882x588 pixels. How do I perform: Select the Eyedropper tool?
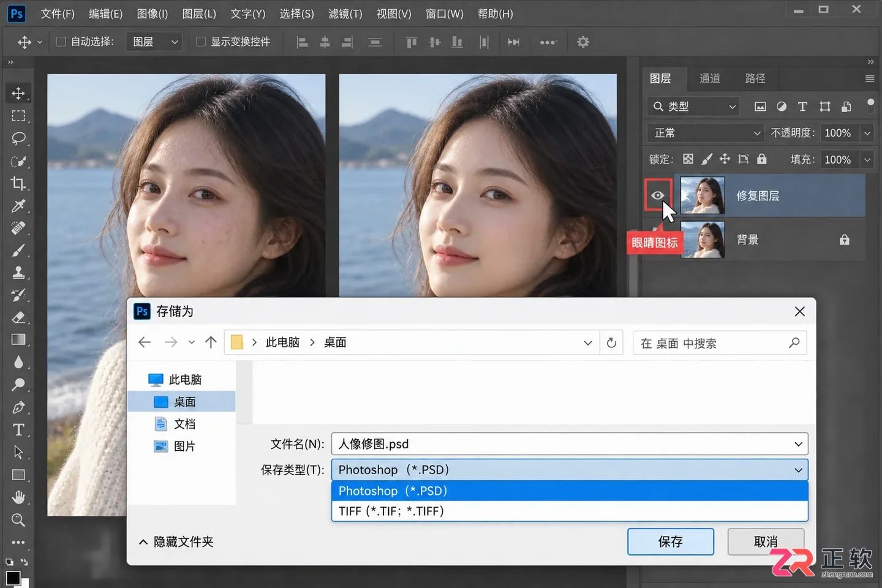(x=18, y=206)
